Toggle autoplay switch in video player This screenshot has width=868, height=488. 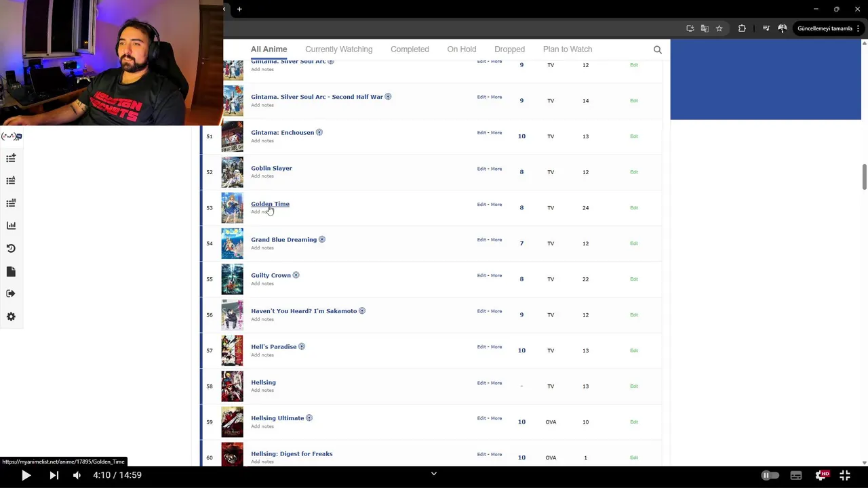coord(770,475)
